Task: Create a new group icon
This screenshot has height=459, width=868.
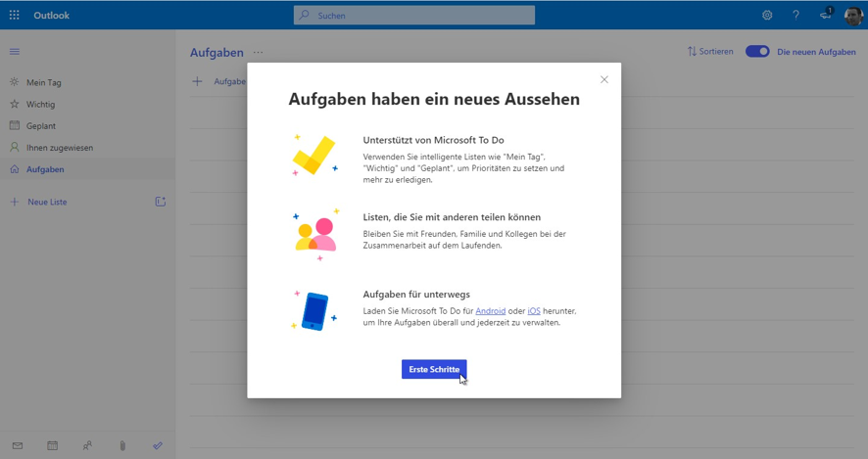Action: coord(160,202)
